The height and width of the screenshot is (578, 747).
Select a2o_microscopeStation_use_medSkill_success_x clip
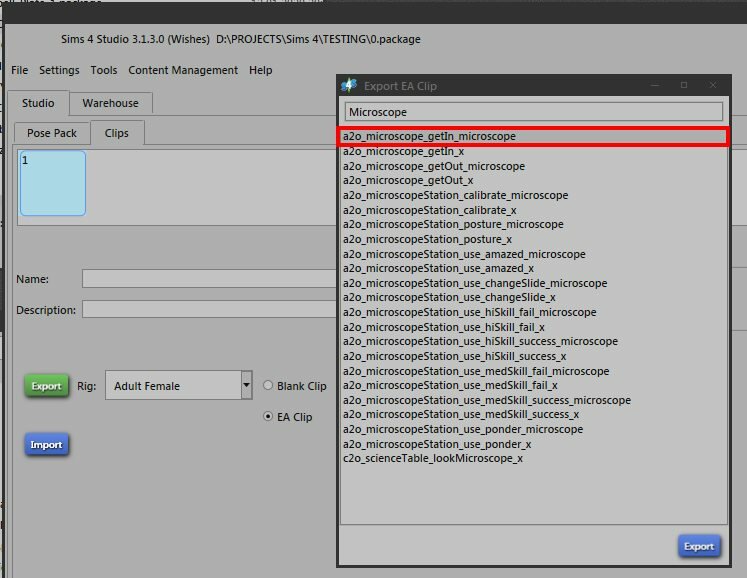[534, 414]
